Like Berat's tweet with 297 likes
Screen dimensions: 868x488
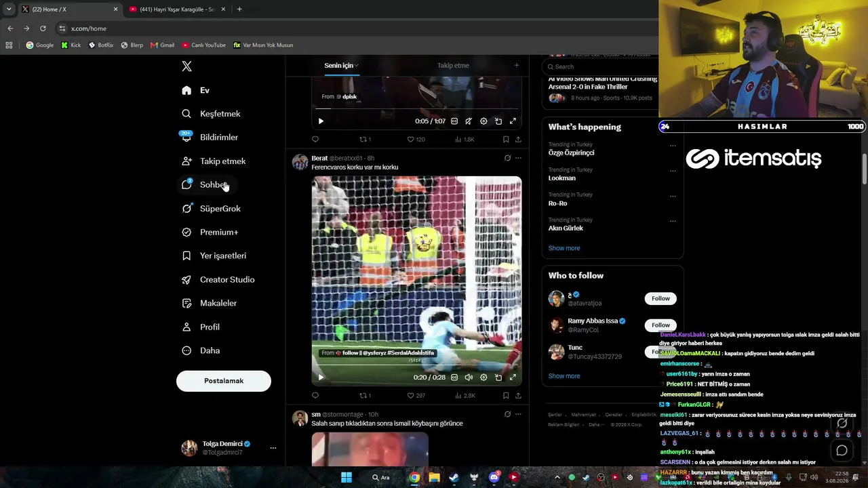click(x=416, y=395)
